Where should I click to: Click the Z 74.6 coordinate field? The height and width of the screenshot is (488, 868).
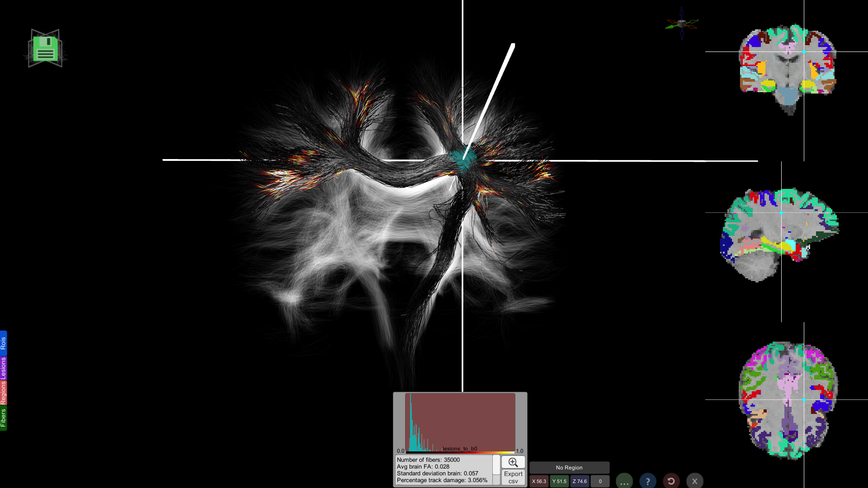(580, 481)
